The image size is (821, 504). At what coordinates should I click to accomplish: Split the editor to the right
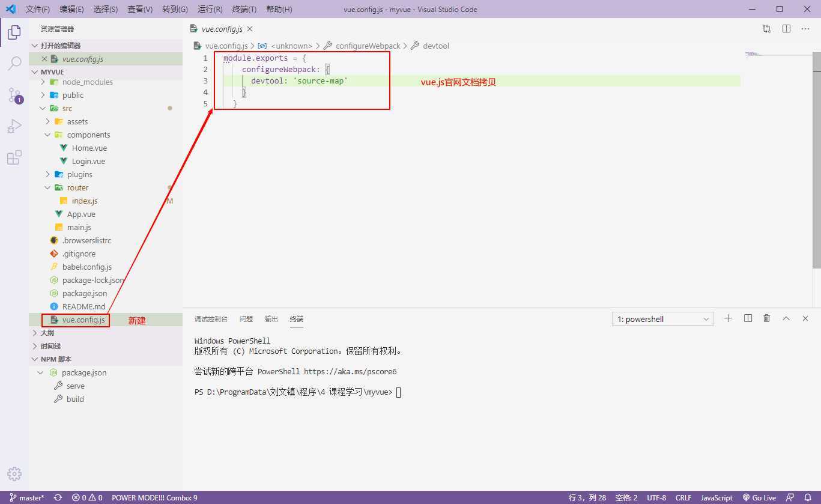[x=786, y=29]
